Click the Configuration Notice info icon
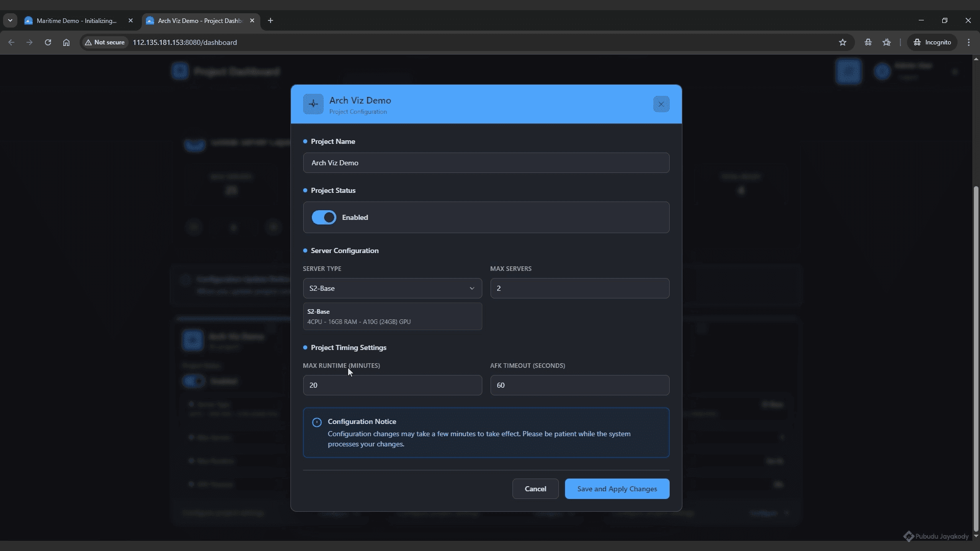The image size is (980, 551). tap(316, 422)
